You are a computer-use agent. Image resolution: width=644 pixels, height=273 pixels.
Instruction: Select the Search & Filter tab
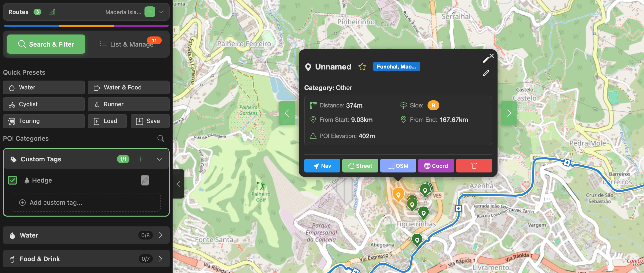click(x=46, y=44)
